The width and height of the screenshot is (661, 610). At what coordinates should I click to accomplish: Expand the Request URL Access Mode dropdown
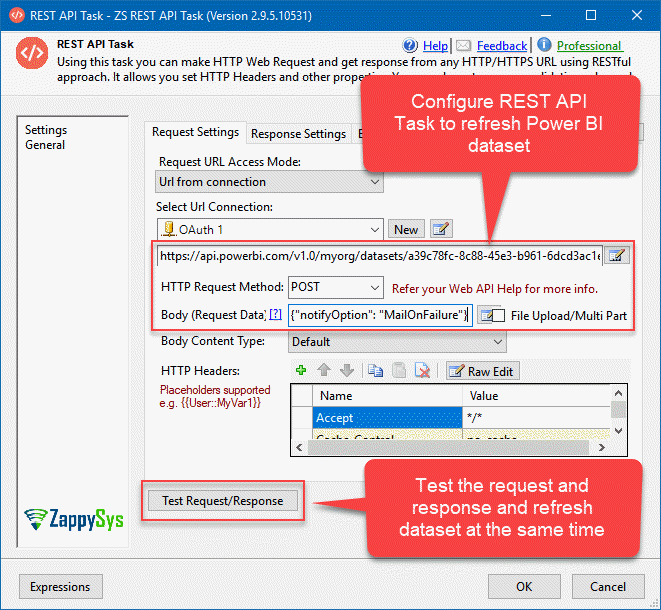(x=374, y=182)
